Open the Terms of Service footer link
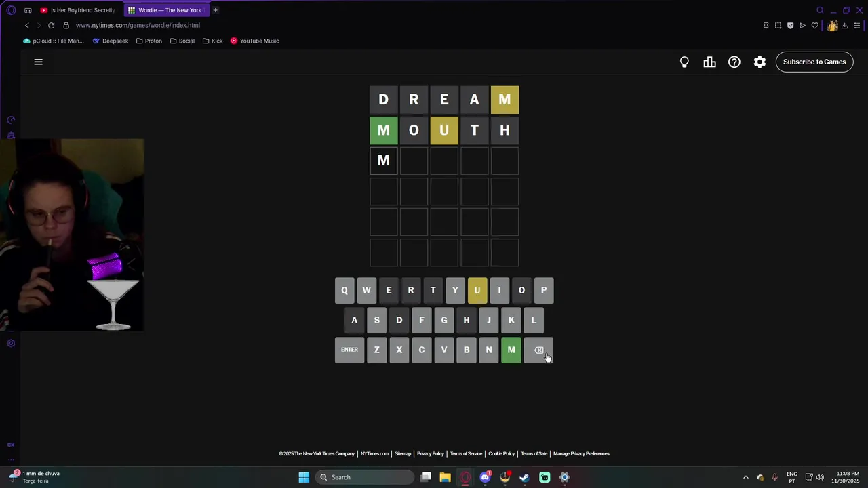Viewport: 868px width, 488px height. pyautogui.click(x=466, y=454)
